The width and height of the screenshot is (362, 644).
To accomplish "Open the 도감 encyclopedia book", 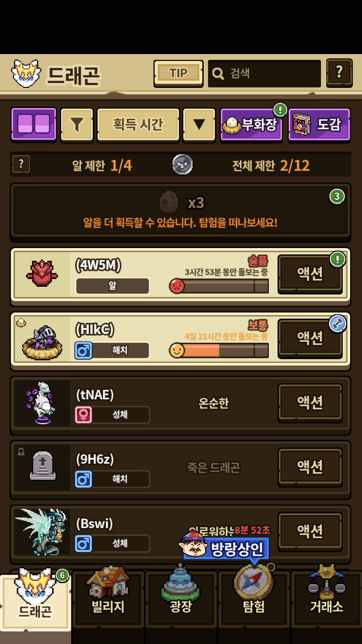I will [x=319, y=125].
